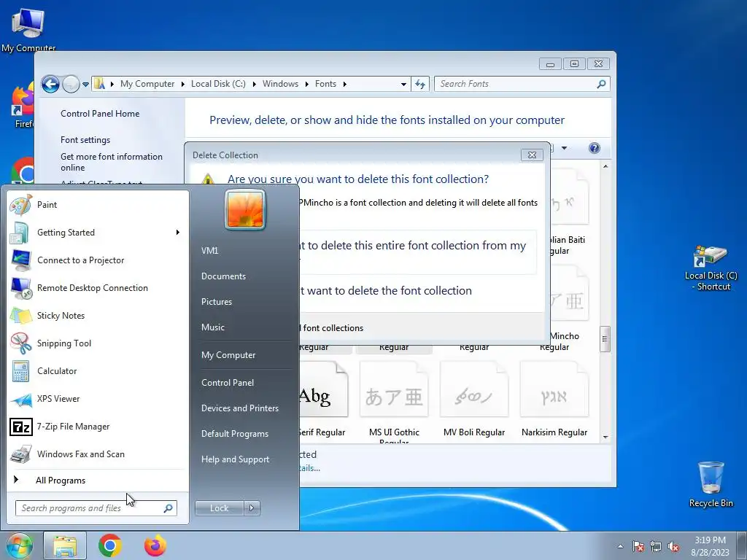
Task: Click the Fonts list scrollbar thumb
Action: [605, 339]
